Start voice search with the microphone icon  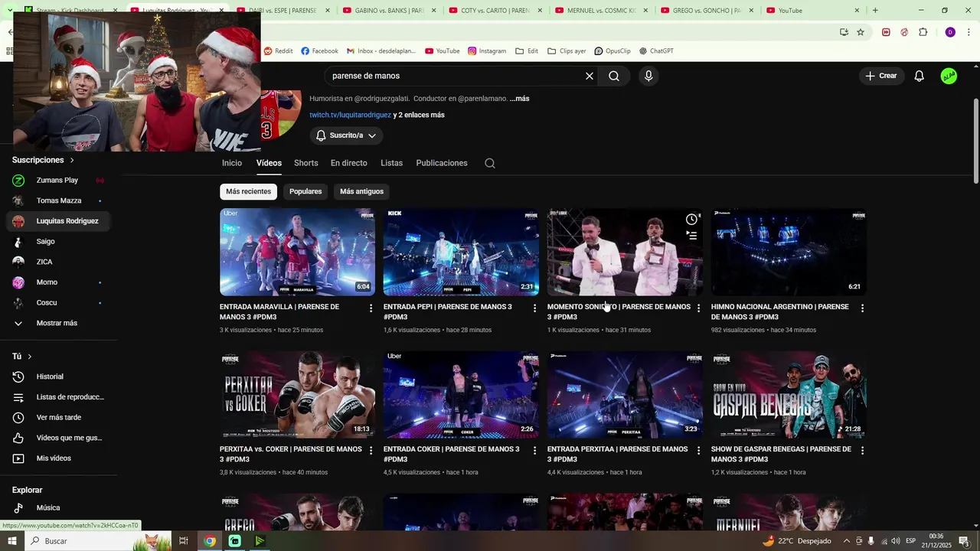tap(648, 76)
